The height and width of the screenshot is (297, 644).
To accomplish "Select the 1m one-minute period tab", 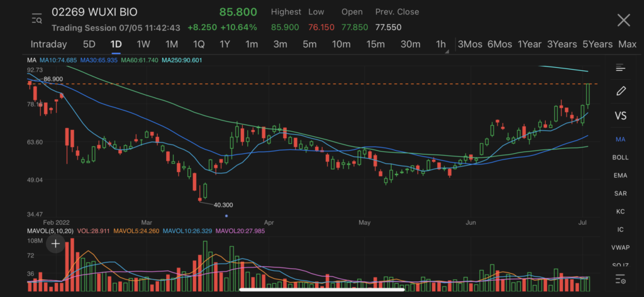I will pyautogui.click(x=252, y=45).
